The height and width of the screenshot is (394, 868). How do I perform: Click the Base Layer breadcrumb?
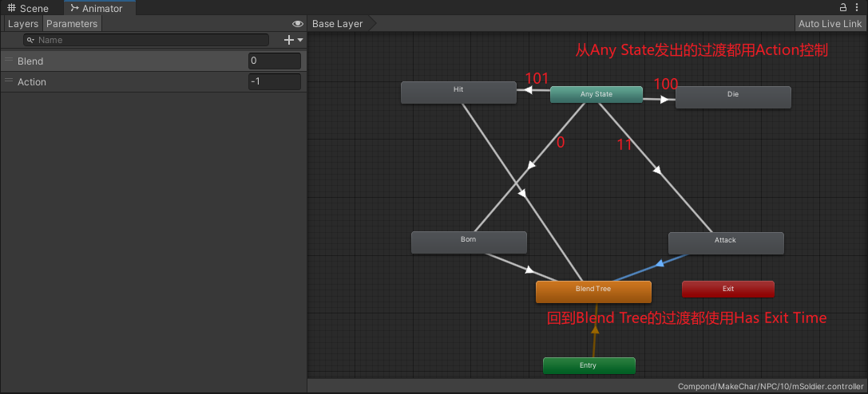pos(338,24)
